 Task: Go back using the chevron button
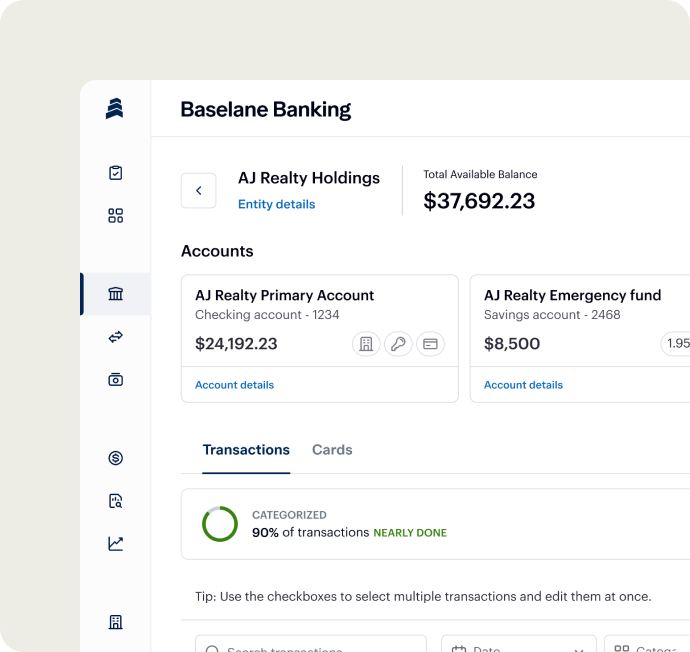[198, 190]
